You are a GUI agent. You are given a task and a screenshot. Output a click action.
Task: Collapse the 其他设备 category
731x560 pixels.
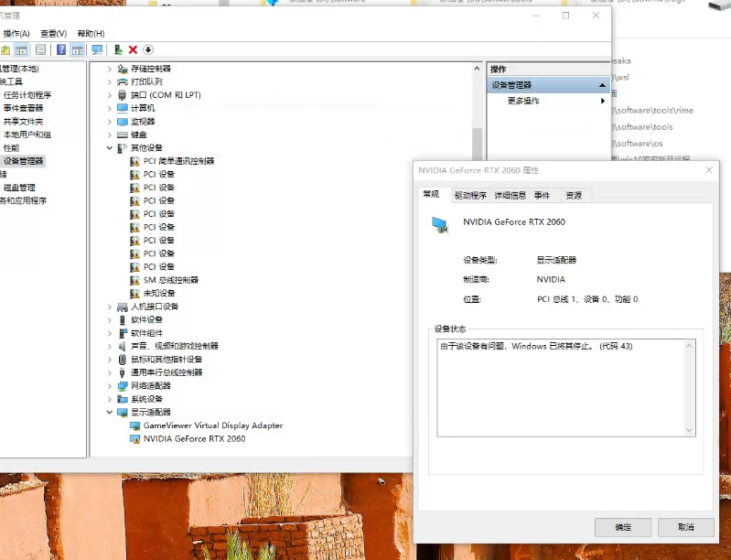click(x=110, y=148)
